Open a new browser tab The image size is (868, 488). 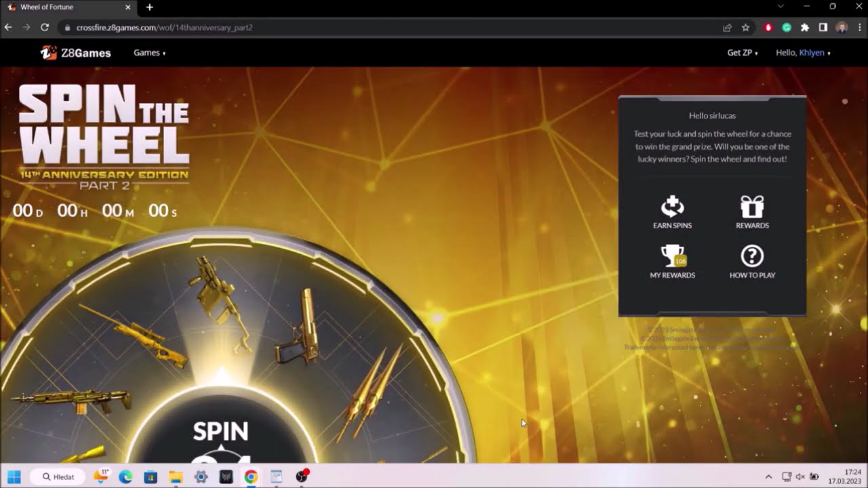[x=150, y=7]
